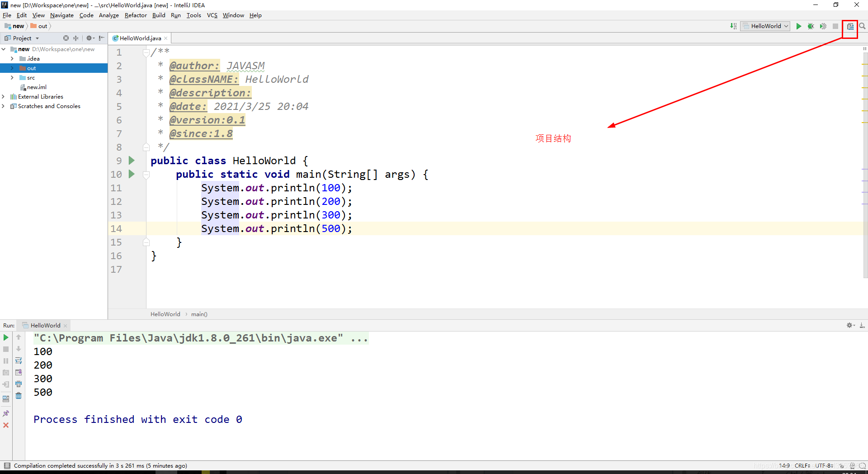This screenshot has width=868, height=474.
Task: Open the Navigate menu
Action: (62, 15)
